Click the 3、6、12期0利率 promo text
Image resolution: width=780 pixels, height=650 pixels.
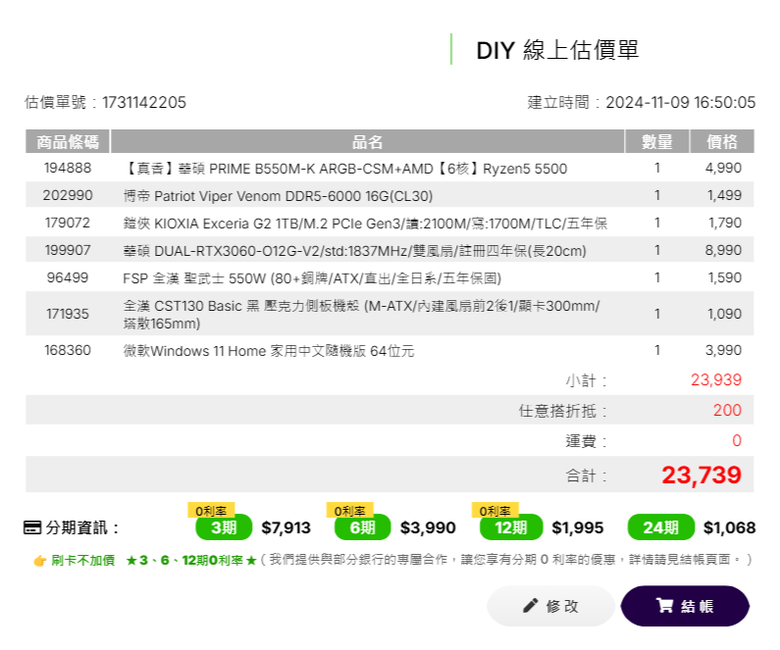[x=191, y=560]
